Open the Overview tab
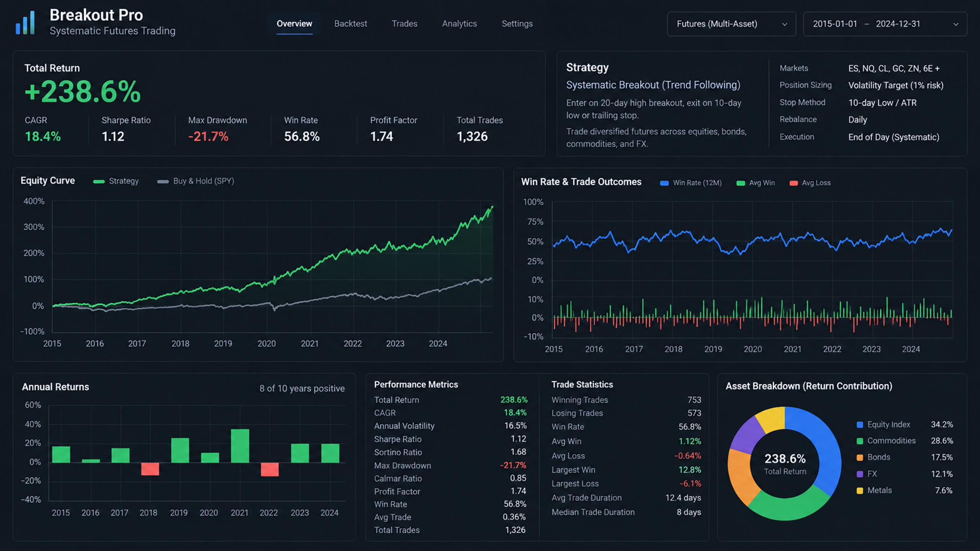This screenshot has height=551, width=980. [x=294, y=24]
